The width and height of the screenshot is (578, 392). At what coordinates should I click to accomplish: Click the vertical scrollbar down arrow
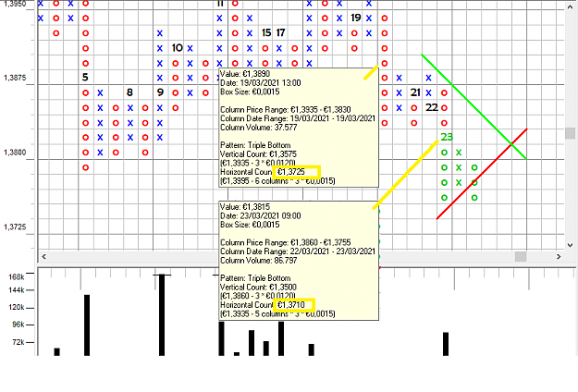pyautogui.click(x=571, y=245)
